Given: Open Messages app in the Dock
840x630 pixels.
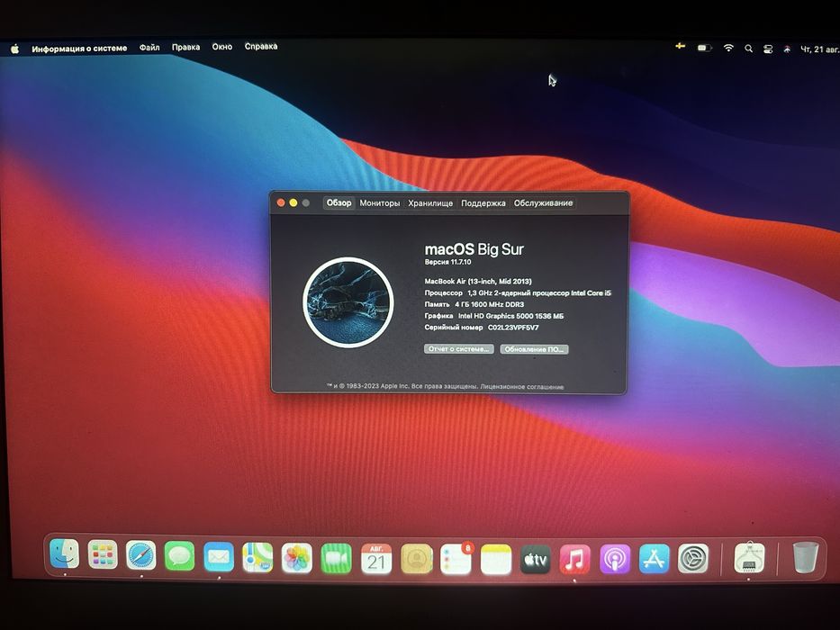Looking at the screenshot, I should [x=179, y=556].
